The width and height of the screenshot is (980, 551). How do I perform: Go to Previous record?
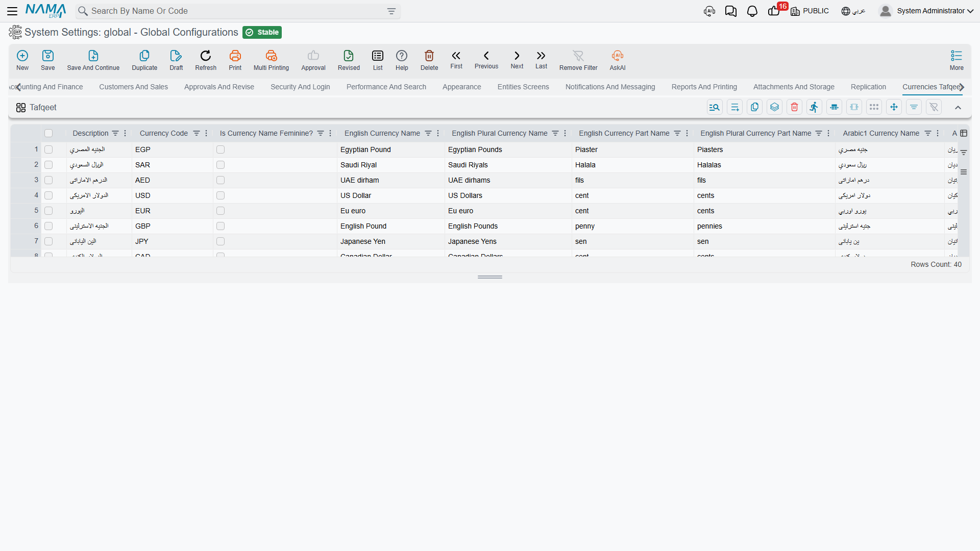coord(486,60)
